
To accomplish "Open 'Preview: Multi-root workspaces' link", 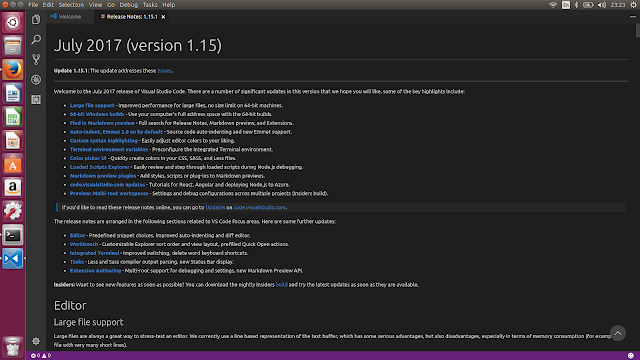I will tap(109, 193).
